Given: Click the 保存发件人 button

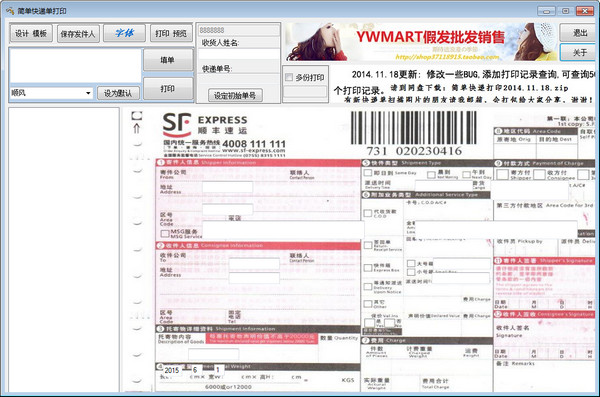Looking at the screenshot, I should [x=78, y=34].
